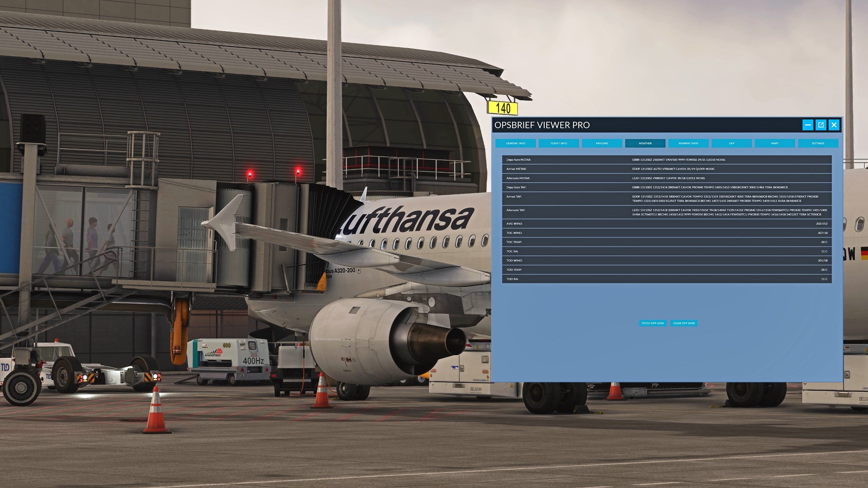Click the TOD ISA row
Image resolution: width=868 pixels, height=488 pixels.
[x=667, y=279]
